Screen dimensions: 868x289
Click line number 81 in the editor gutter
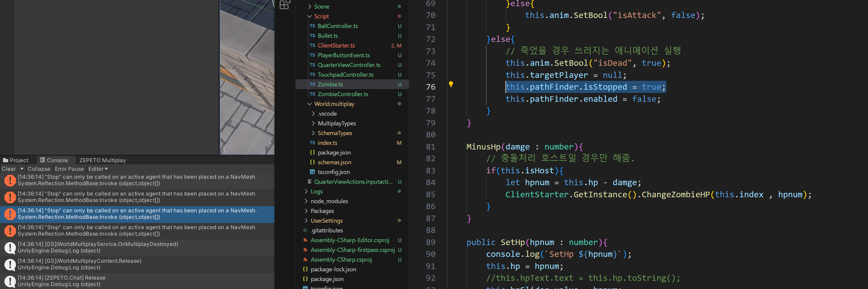[x=431, y=147]
